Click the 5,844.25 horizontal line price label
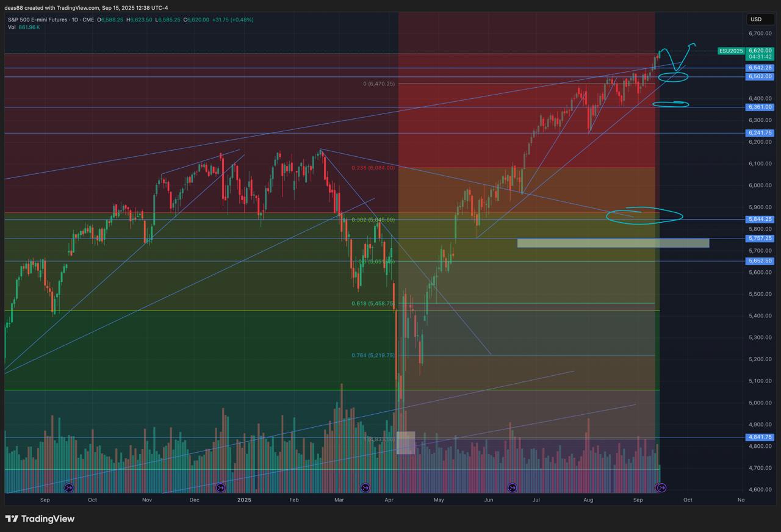The height and width of the screenshot is (532, 781). pos(760,219)
